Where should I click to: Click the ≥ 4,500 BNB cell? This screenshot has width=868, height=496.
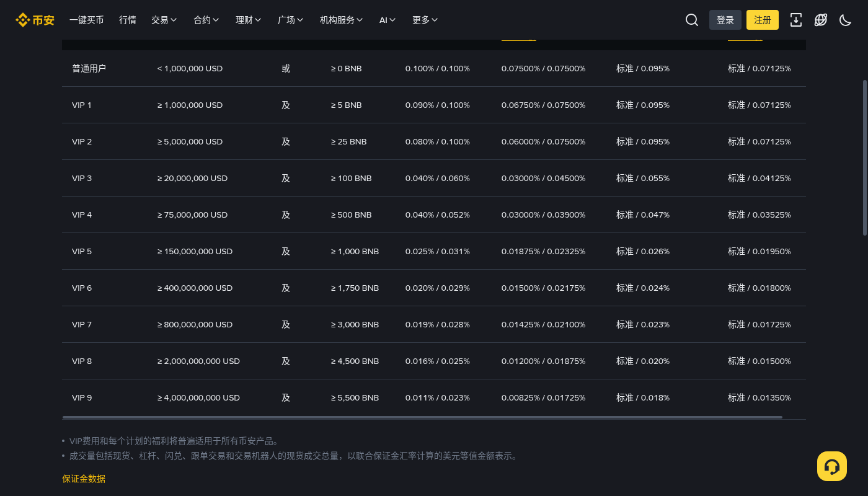tap(355, 361)
